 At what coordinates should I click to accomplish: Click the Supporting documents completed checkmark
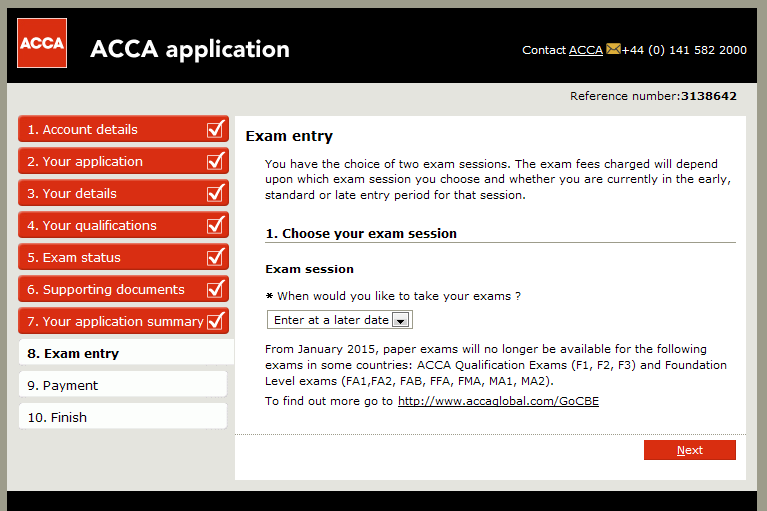[x=216, y=289]
